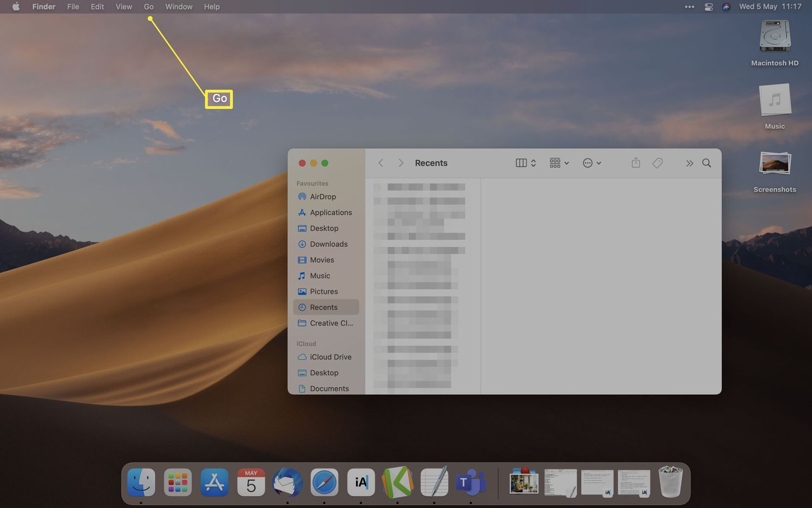Select AirDrop in the sidebar
The height and width of the screenshot is (508, 812).
tap(323, 197)
